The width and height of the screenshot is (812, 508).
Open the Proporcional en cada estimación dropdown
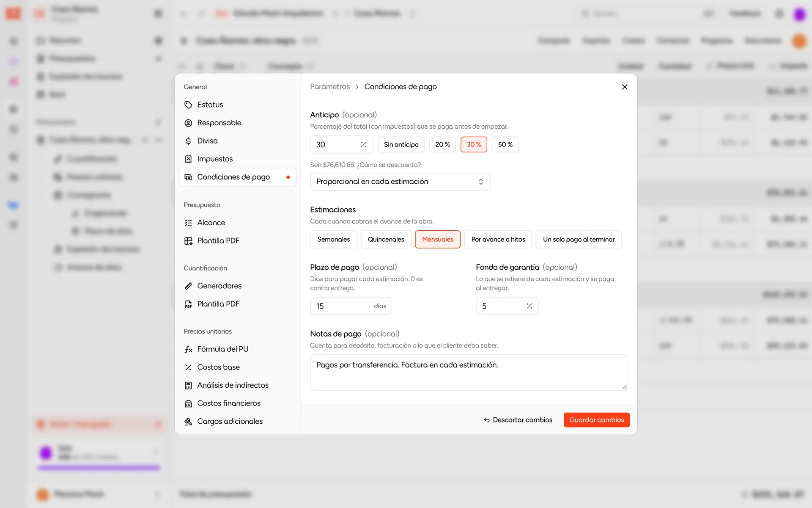(x=400, y=182)
